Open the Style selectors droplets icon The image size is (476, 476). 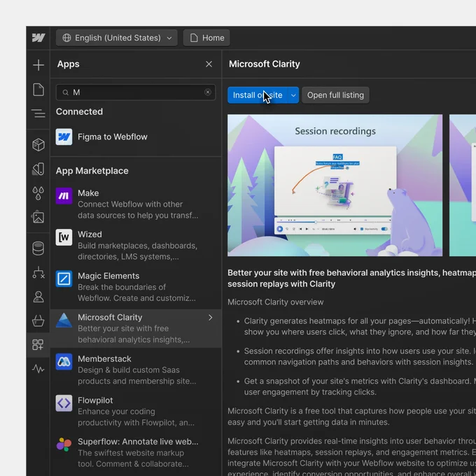[38, 193]
